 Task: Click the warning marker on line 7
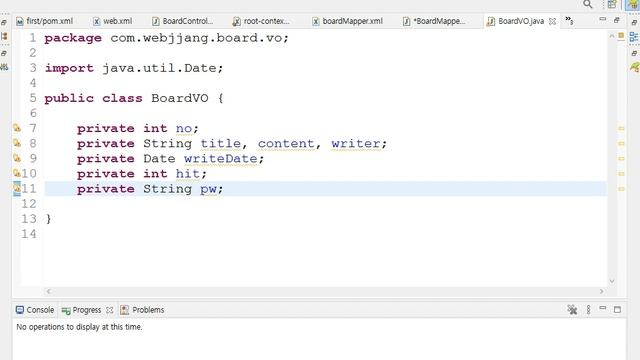pos(17,128)
